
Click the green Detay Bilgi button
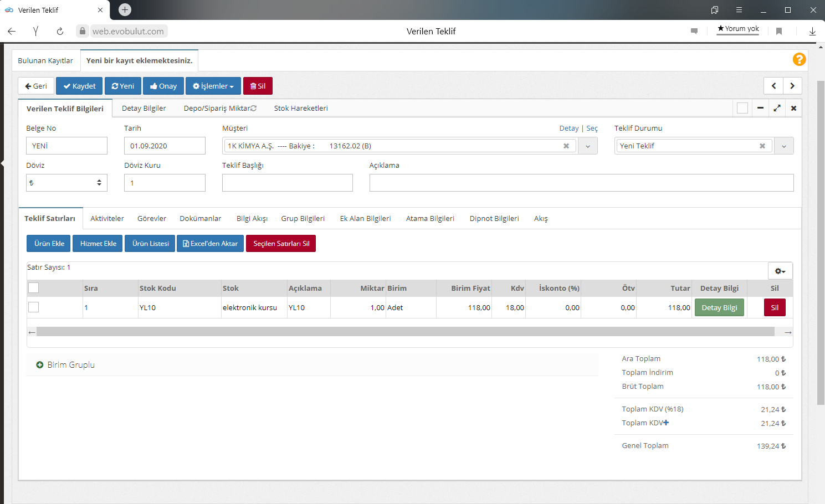[719, 307]
